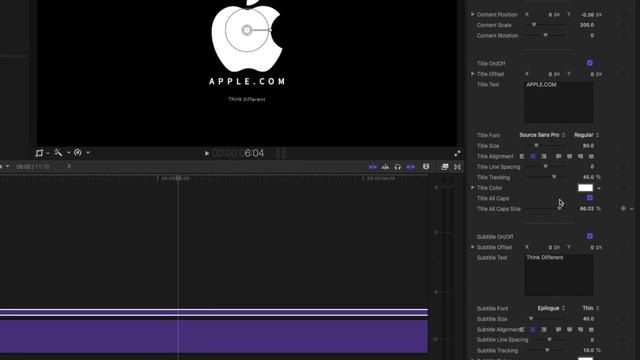Click the timeline playhead on the ruler
The width and height of the screenshot is (640, 360).
coord(178,179)
